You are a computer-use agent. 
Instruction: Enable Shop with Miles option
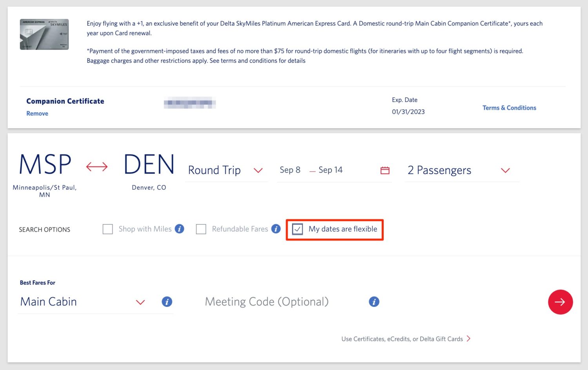coord(107,229)
